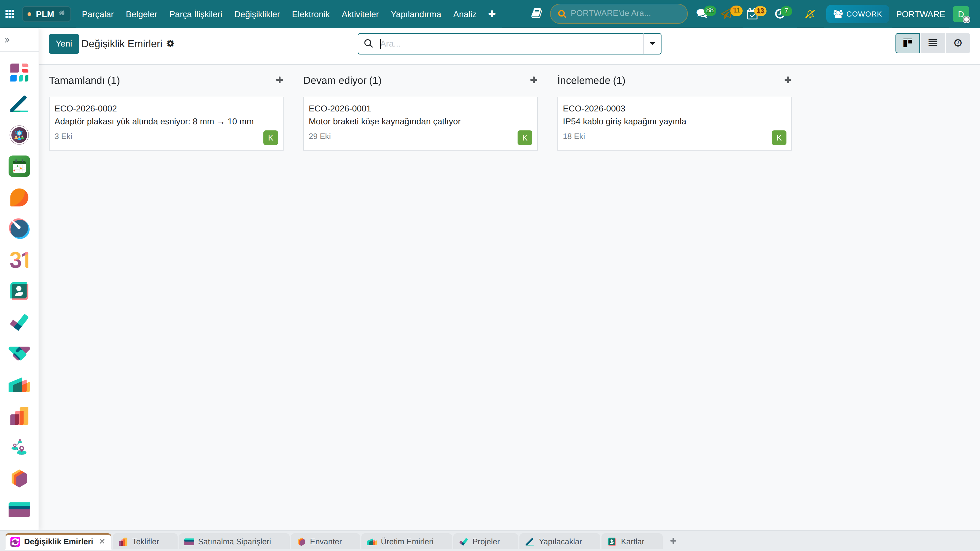Open the knowledge book icon

click(537, 14)
